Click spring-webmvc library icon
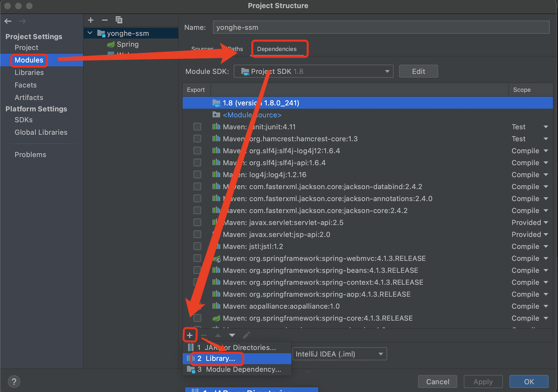 pos(217,259)
